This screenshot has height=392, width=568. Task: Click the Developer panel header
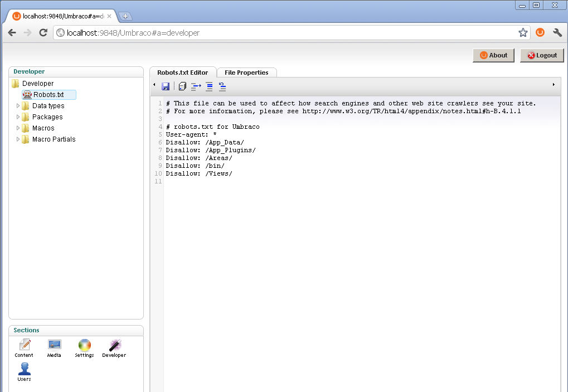[76, 72]
